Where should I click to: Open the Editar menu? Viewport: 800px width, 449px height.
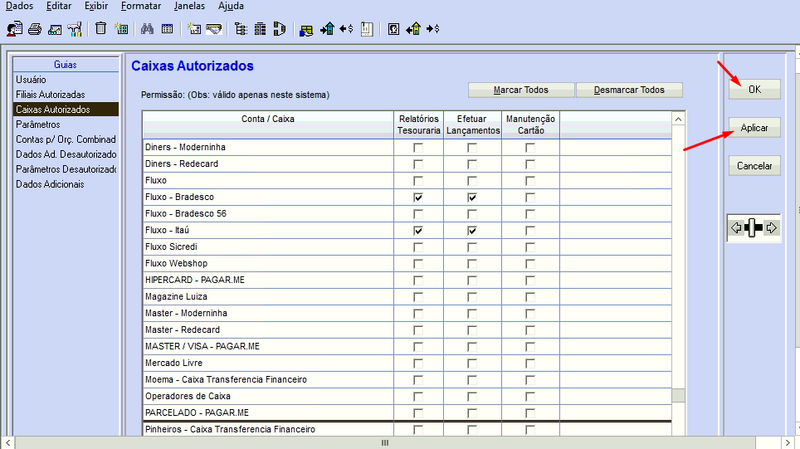pyautogui.click(x=59, y=6)
